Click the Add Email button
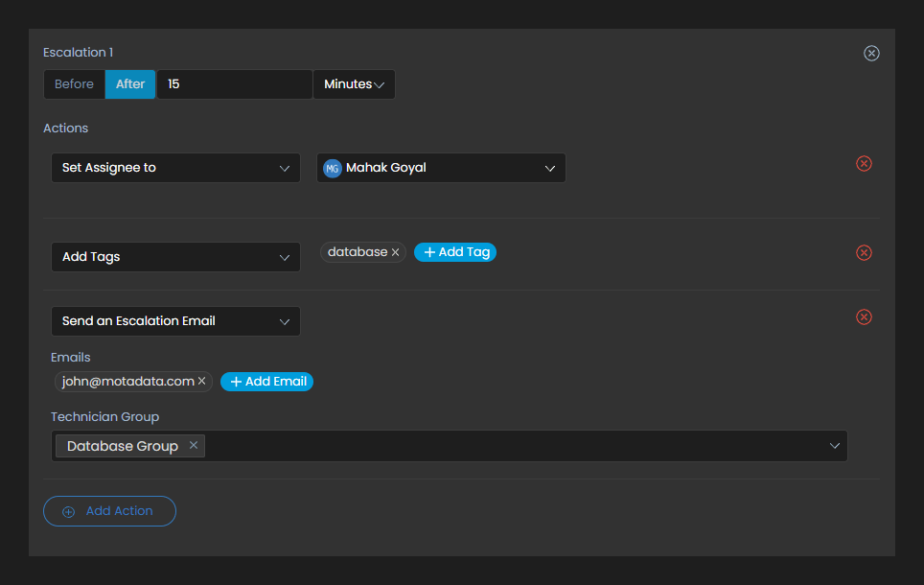924x585 pixels. (267, 382)
